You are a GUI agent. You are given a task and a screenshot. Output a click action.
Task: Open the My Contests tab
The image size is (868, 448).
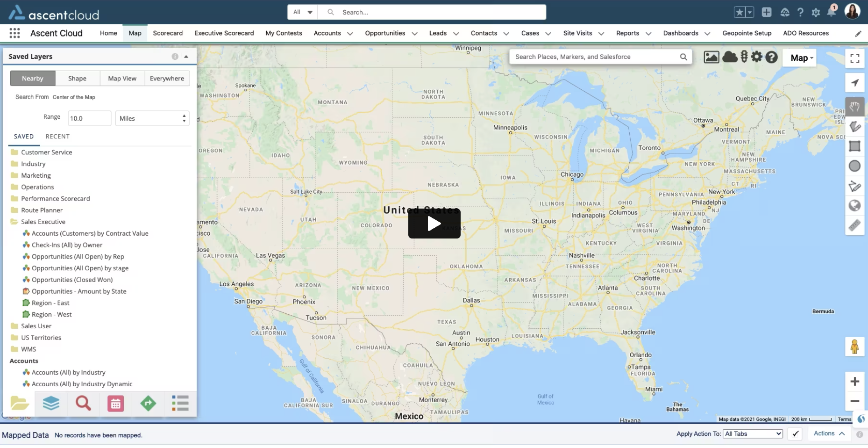tap(284, 33)
